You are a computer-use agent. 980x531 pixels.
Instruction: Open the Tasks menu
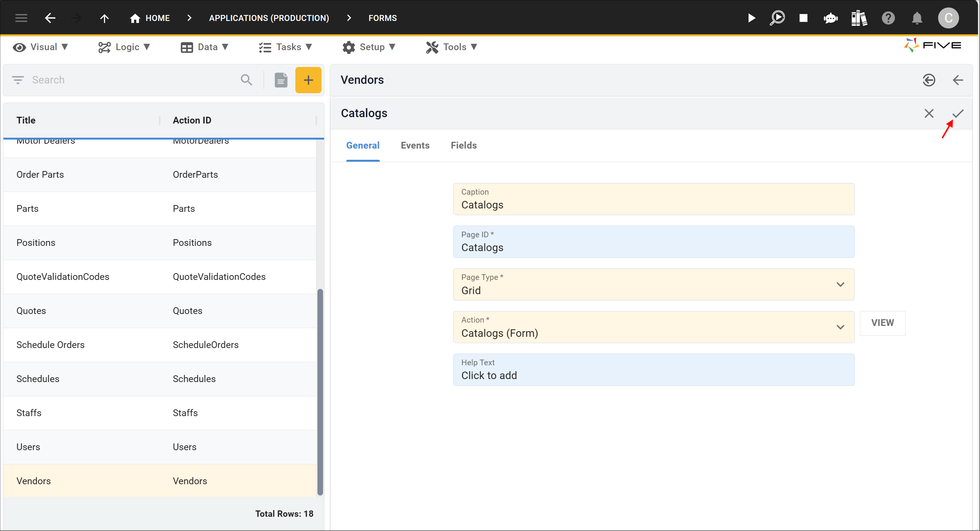pyautogui.click(x=285, y=47)
